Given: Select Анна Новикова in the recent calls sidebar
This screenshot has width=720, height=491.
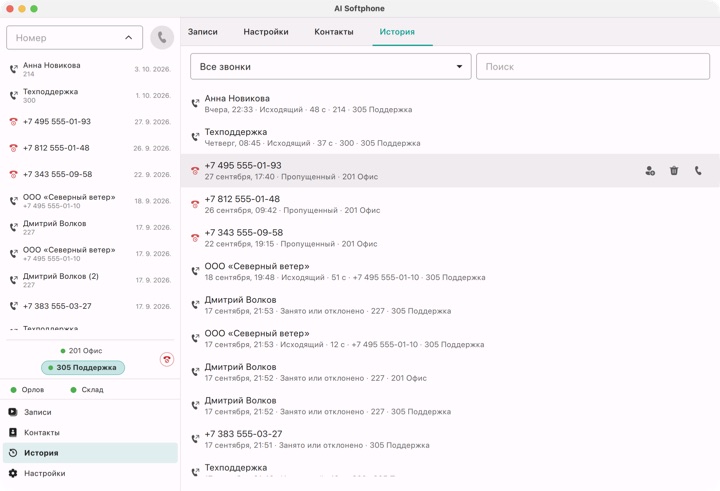Looking at the screenshot, I should [x=90, y=69].
